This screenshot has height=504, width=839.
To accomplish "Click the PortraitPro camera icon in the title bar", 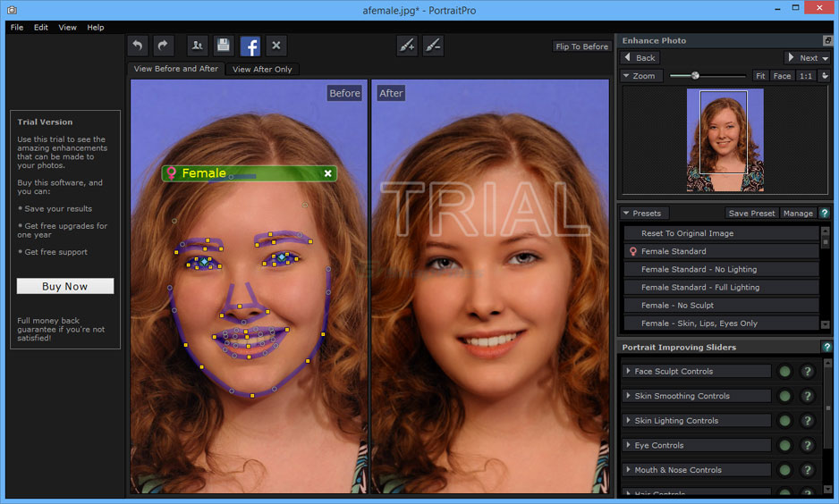I will 12,10.
